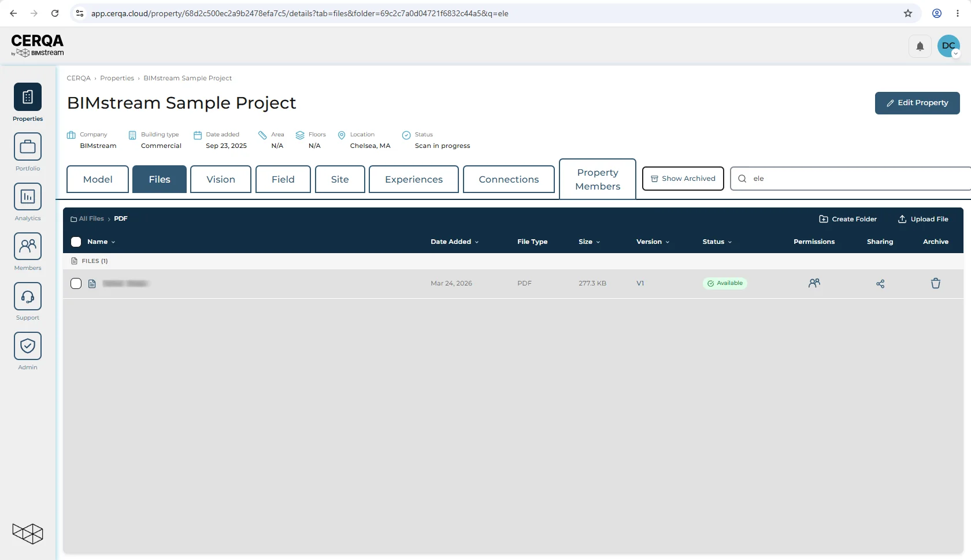This screenshot has height=560, width=971.
Task: Click the file search field containing 'ele'
Action: click(x=851, y=179)
